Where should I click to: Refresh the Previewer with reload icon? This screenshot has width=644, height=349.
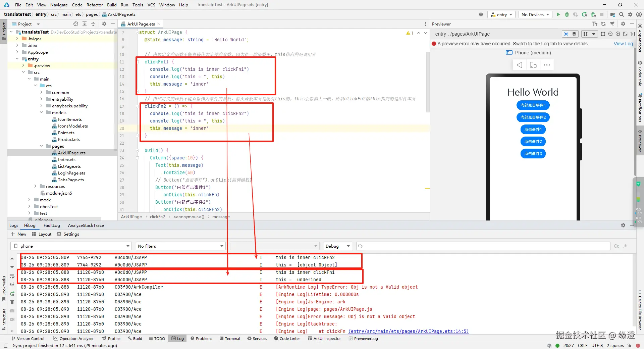[x=603, y=24]
